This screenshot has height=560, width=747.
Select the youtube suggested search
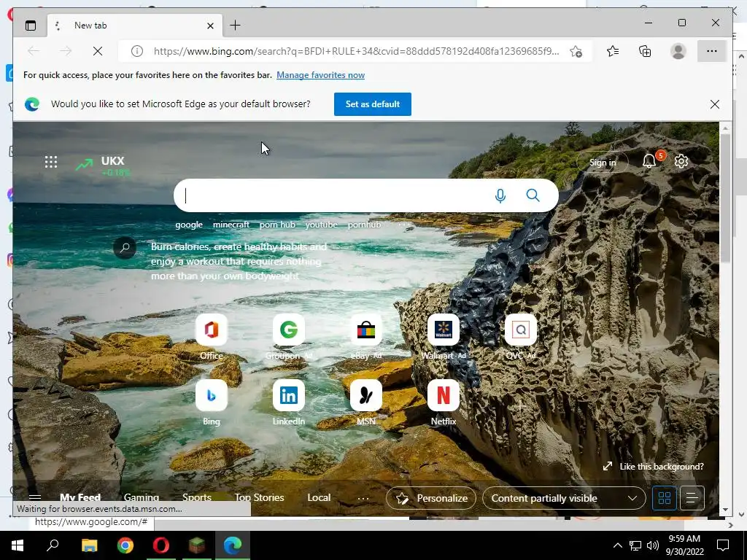point(321,225)
